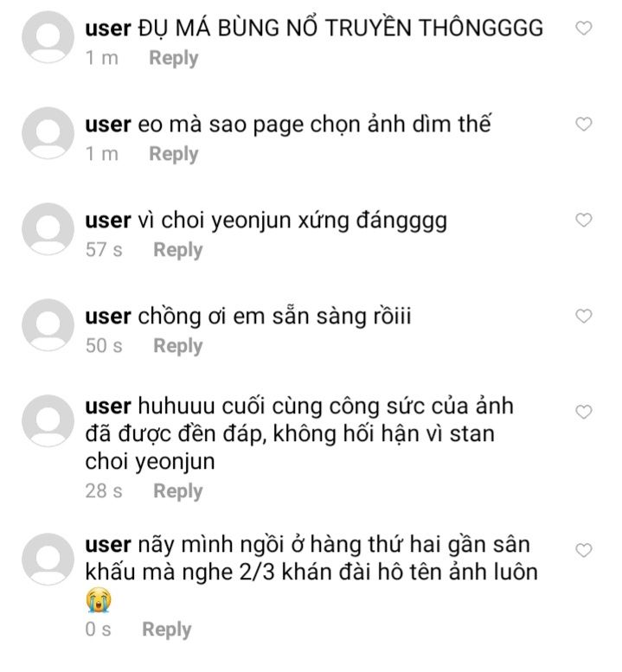Viewport: 622px width, 672px height.
Task: Tap heart on 'chọn ảnh dìm thế' comment
Action: [583, 125]
